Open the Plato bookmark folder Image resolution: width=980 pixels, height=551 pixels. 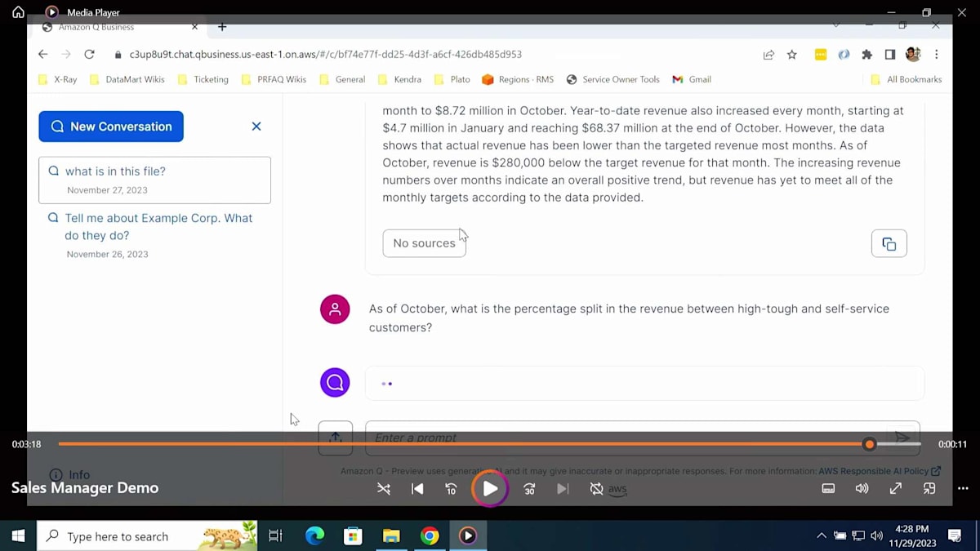tap(452, 79)
